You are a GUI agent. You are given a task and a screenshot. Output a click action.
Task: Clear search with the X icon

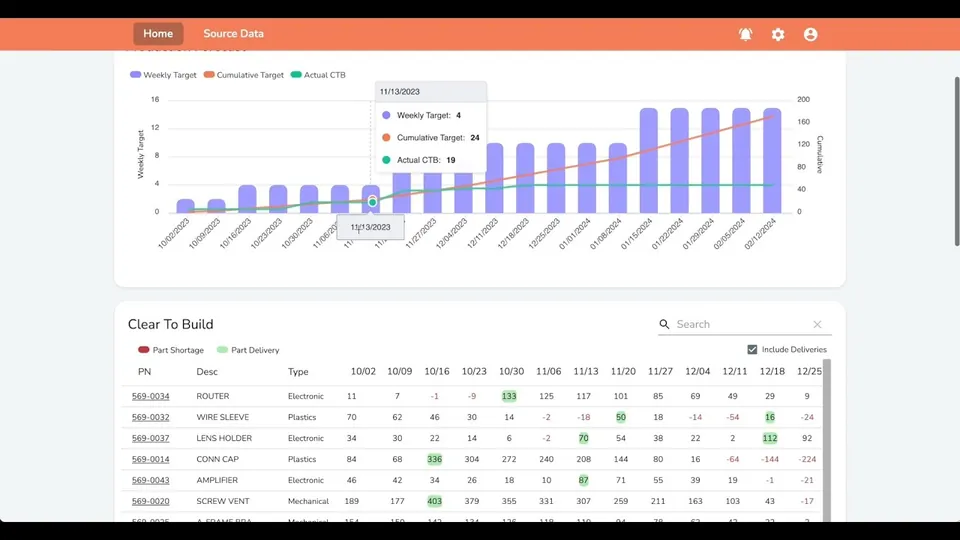[x=817, y=324]
